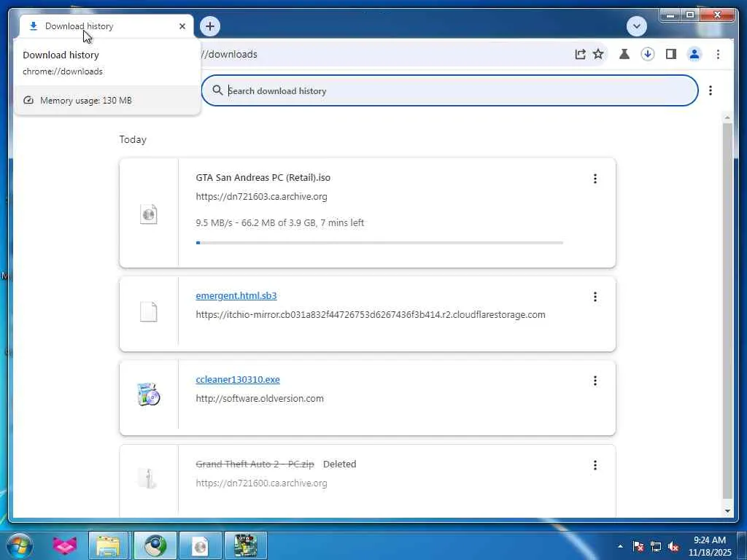Click the ccleaner installer file icon
Image resolution: width=747 pixels, height=560 pixels.
click(149, 394)
